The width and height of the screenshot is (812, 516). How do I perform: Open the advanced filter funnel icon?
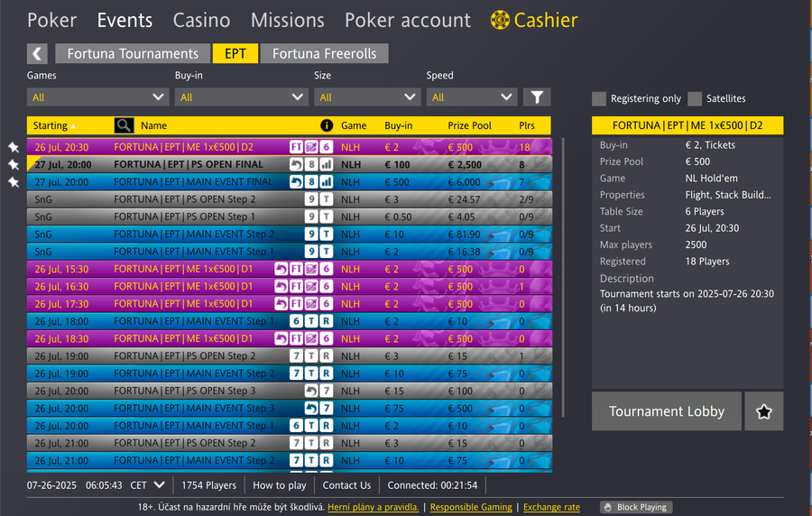537,97
